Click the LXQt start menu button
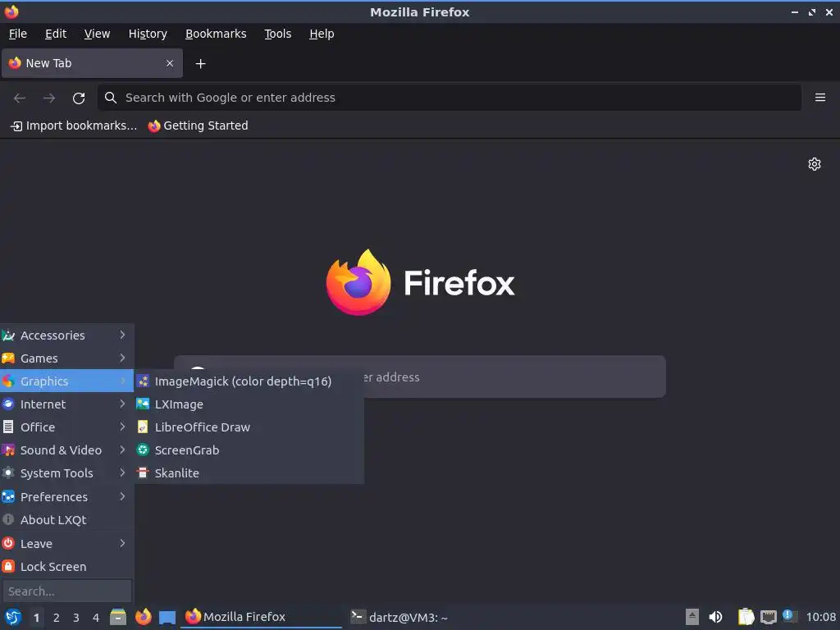The width and height of the screenshot is (840, 630). (13, 617)
